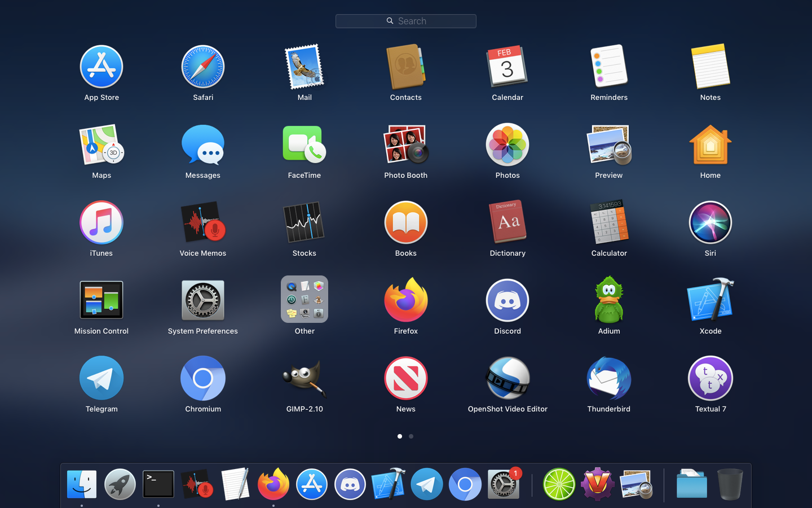Click the Launchpad Search field
The image size is (812, 508).
[x=406, y=21]
